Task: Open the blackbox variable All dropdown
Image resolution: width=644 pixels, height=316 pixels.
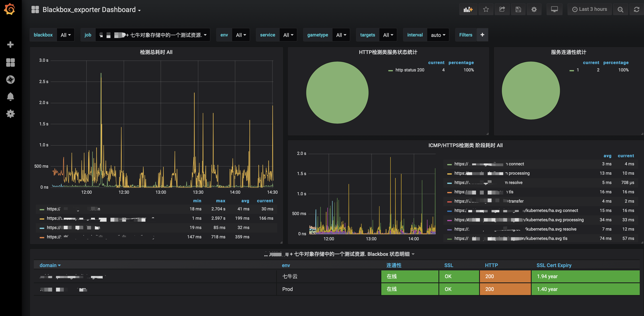Action: coord(66,35)
